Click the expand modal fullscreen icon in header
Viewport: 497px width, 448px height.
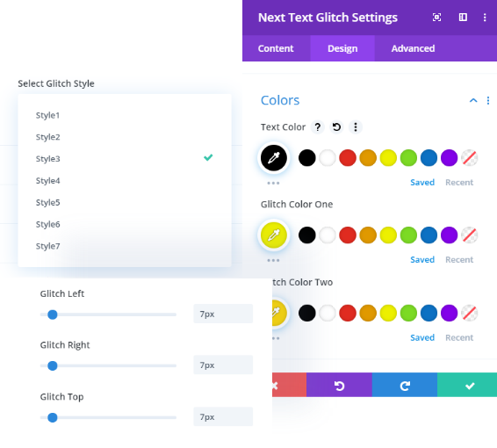436,17
